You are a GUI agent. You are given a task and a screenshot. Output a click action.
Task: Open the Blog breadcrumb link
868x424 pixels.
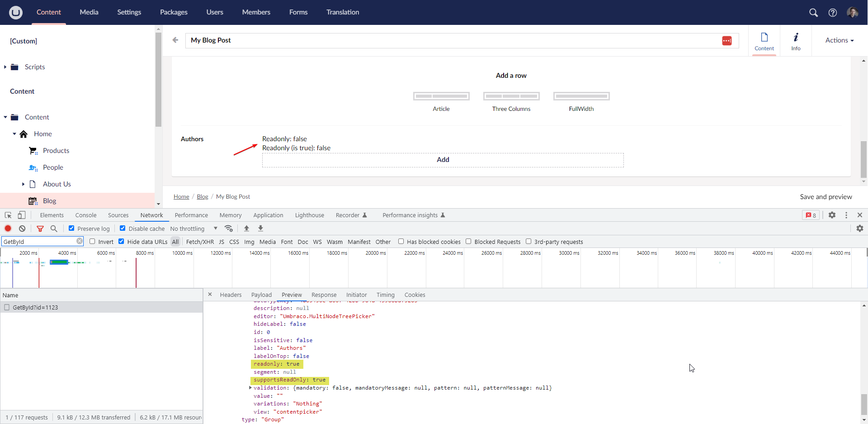point(202,196)
